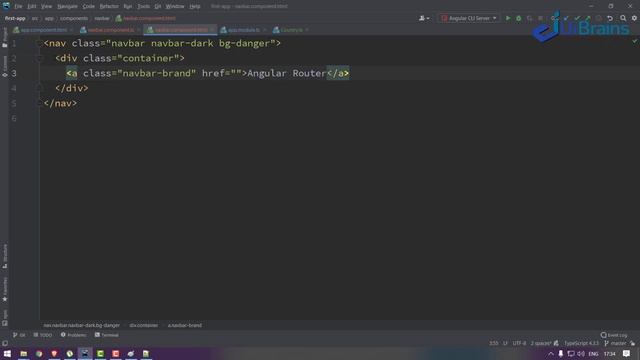Open the File menu
The image size is (640, 360).
18,7
